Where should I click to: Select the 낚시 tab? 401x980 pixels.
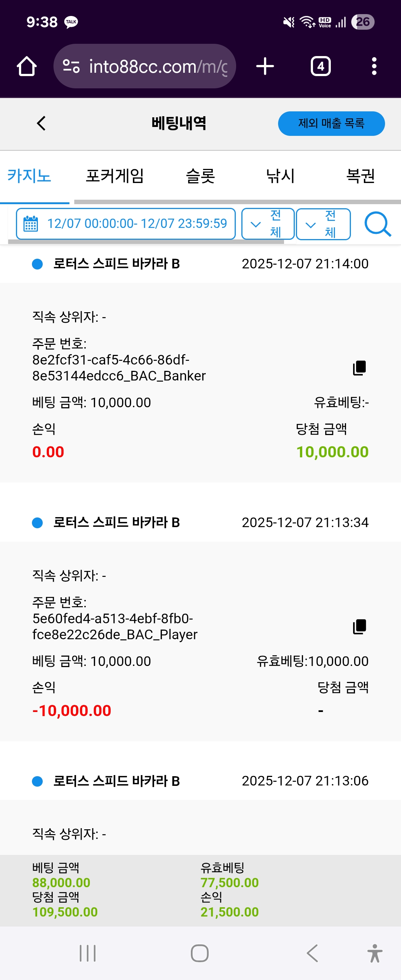280,176
